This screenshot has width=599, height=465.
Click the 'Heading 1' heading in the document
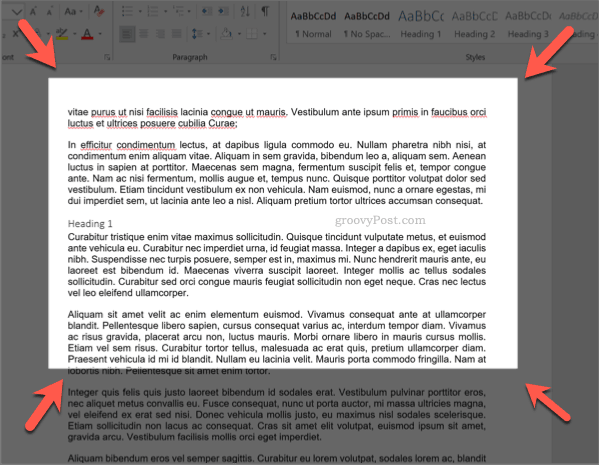(90, 224)
